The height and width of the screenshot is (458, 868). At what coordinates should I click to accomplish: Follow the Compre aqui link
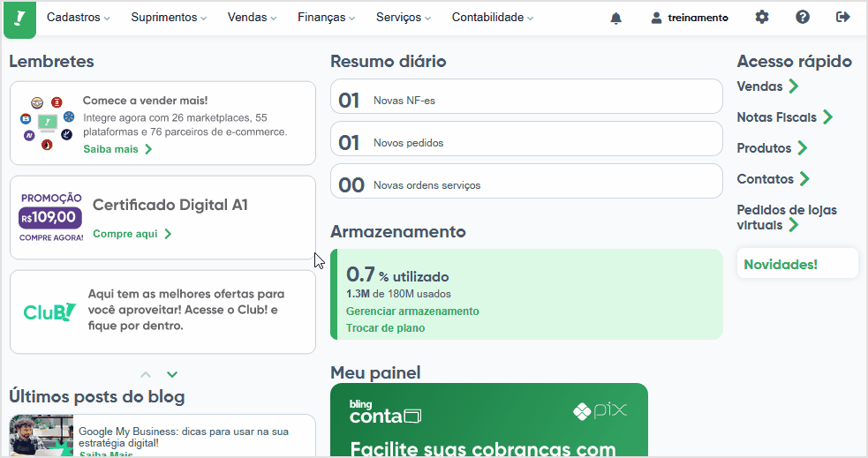tap(125, 234)
